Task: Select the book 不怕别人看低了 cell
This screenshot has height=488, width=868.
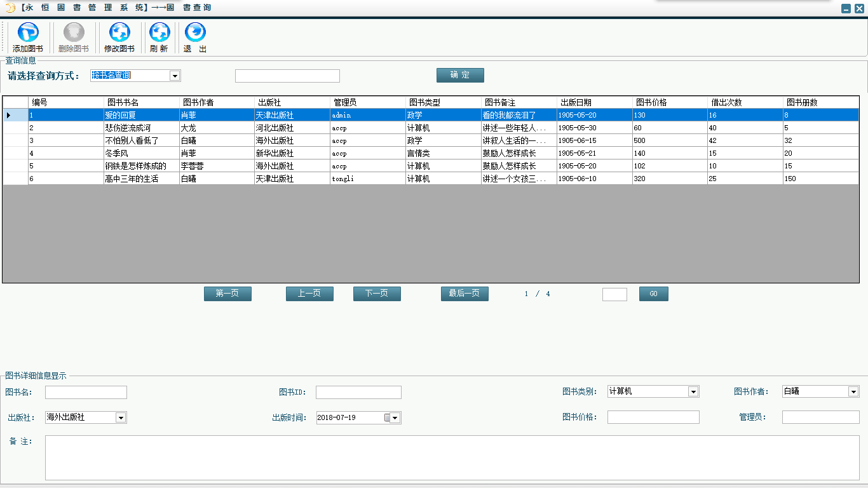Action: coord(142,140)
